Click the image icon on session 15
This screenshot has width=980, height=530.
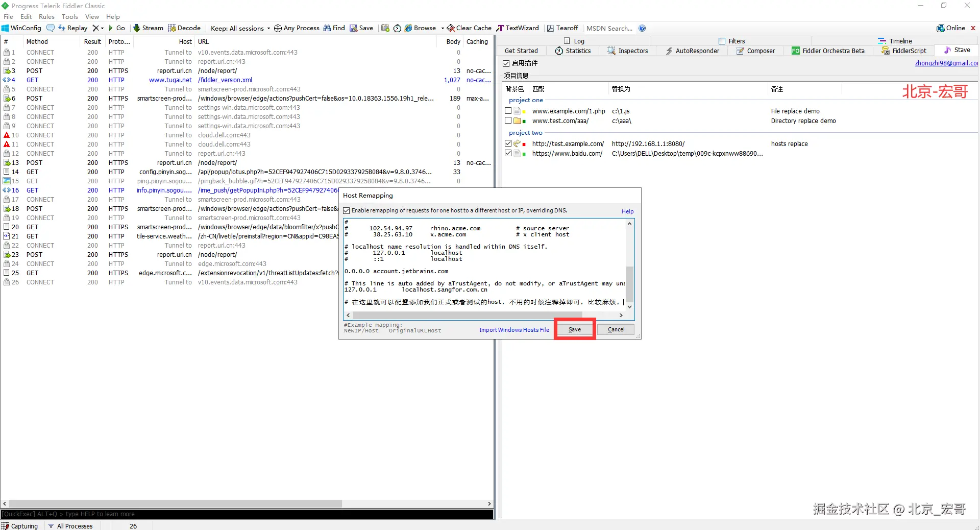7,181
